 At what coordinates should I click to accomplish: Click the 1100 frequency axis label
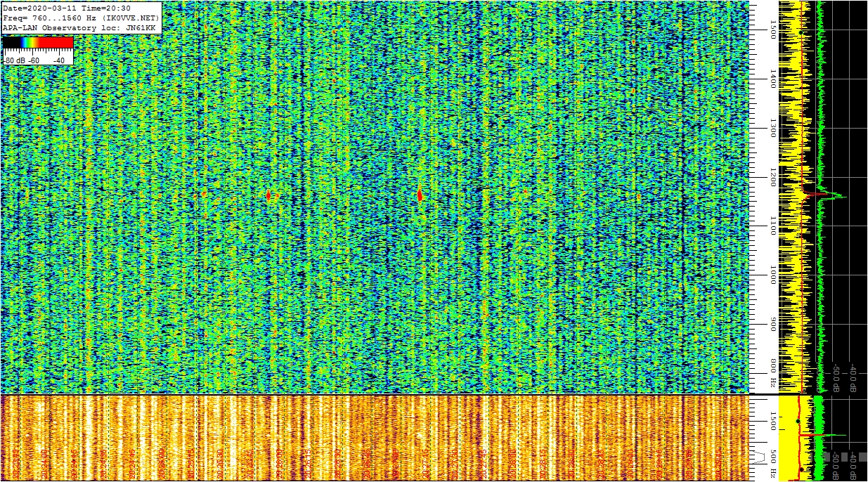tap(773, 226)
